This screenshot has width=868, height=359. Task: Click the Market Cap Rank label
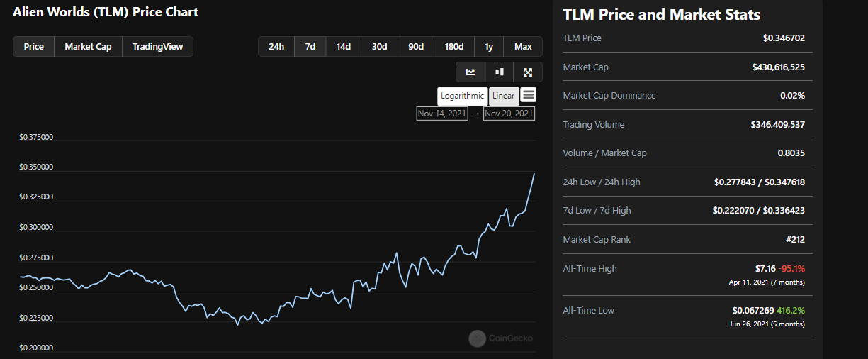pos(596,240)
